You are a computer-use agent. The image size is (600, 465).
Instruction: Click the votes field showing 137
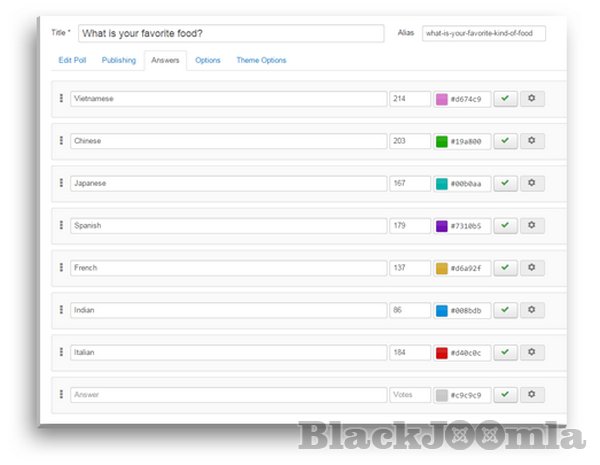coord(409,268)
